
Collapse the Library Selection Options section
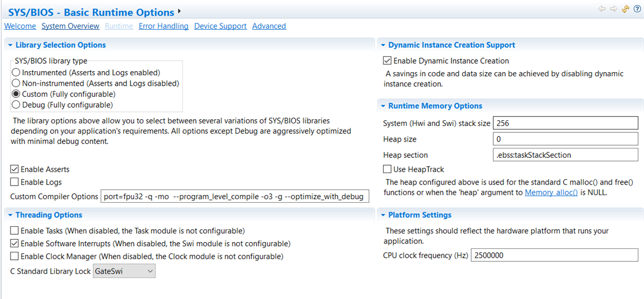[10, 45]
